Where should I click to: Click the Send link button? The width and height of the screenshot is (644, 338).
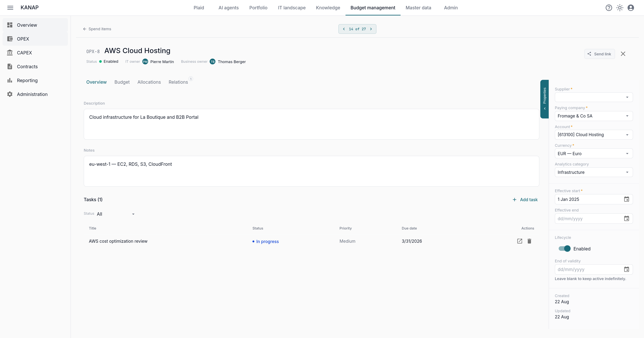(x=599, y=54)
